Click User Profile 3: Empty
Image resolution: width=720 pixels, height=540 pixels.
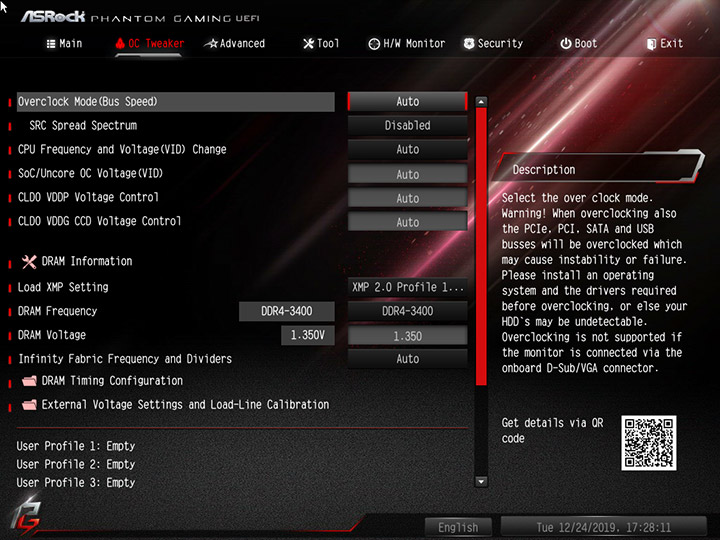(76, 483)
